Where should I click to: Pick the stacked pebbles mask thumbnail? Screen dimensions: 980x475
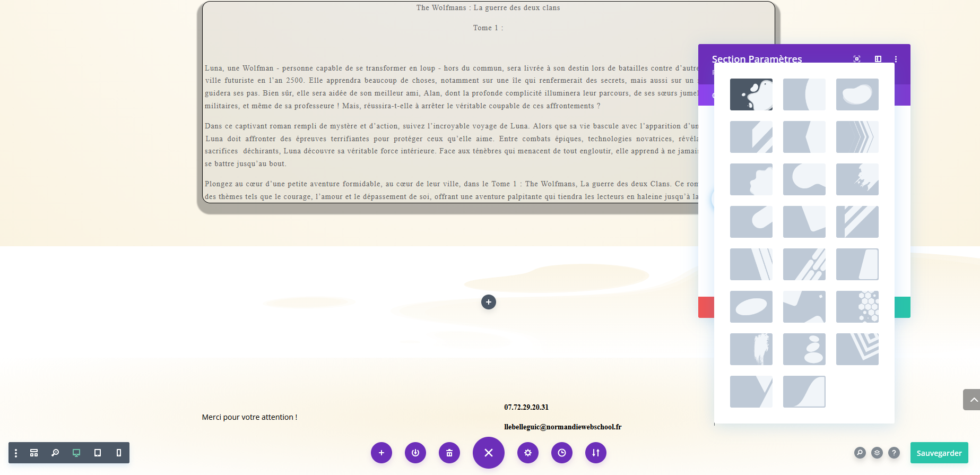pos(804,349)
